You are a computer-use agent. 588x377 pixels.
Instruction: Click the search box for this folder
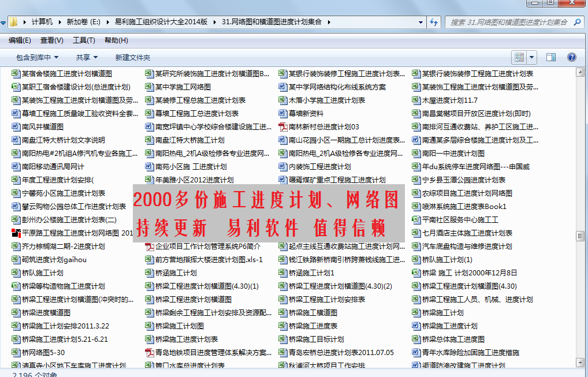508,22
